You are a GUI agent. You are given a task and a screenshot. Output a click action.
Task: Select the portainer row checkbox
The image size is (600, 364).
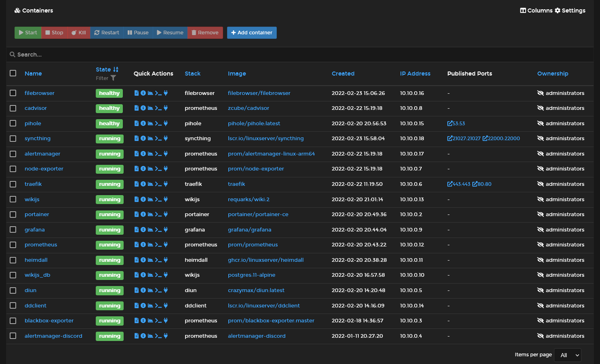(13, 215)
